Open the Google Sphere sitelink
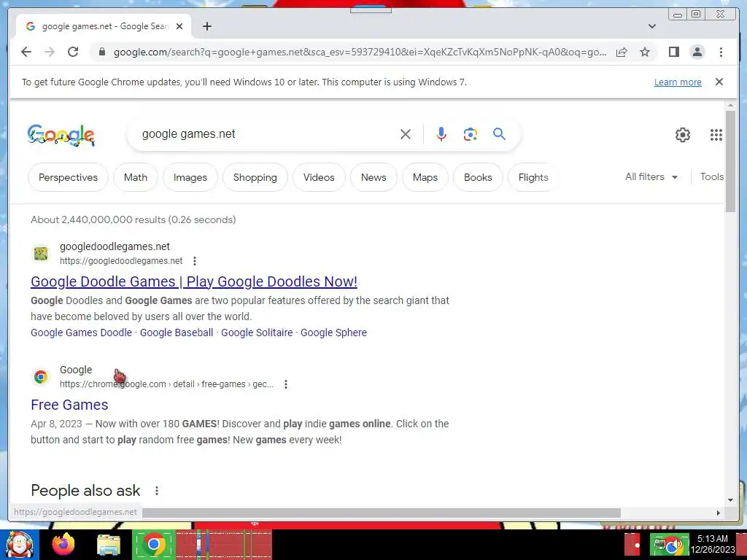This screenshot has width=747, height=560. tap(333, 332)
